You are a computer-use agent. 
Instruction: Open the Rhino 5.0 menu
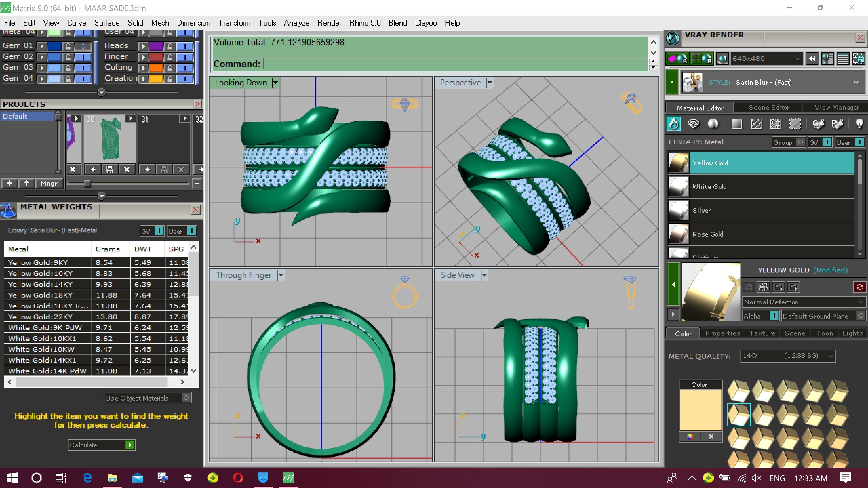pyautogui.click(x=365, y=23)
